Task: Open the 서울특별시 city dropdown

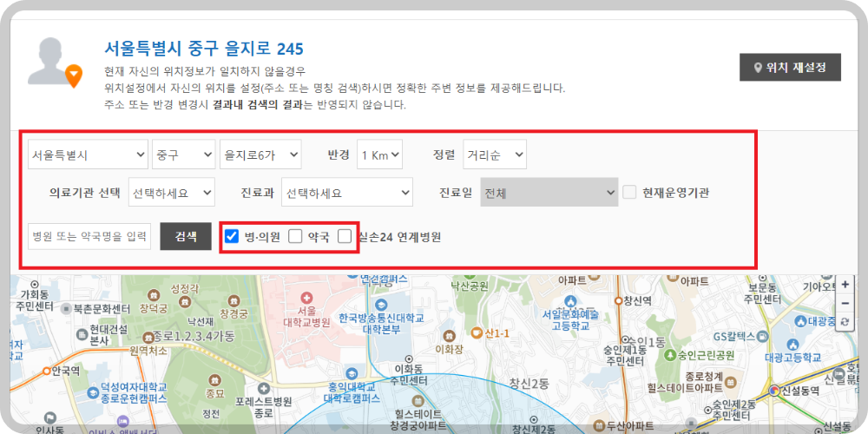Action: coord(88,155)
